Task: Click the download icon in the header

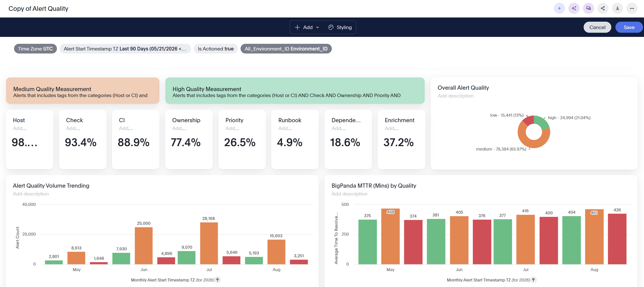Action: (617, 8)
